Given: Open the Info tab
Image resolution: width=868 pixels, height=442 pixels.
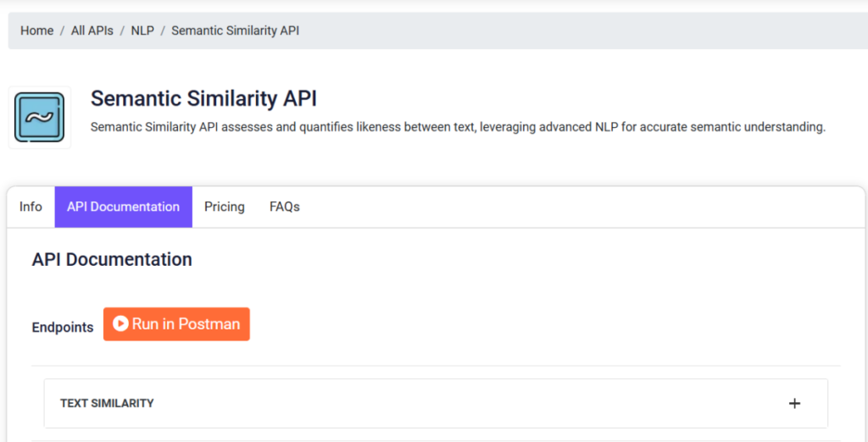Looking at the screenshot, I should [31, 207].
